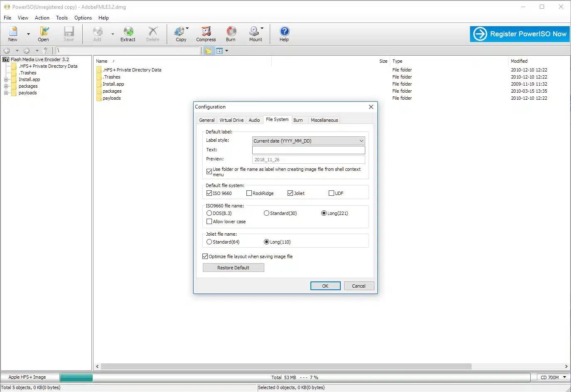Open PowerISO Help via the Help icon

(284, 34)
